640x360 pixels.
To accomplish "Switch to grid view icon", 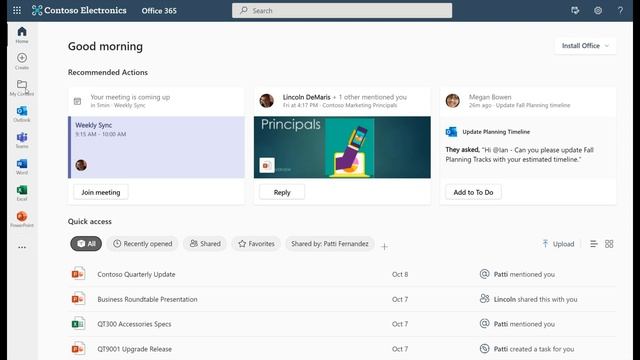I will 609,244.
